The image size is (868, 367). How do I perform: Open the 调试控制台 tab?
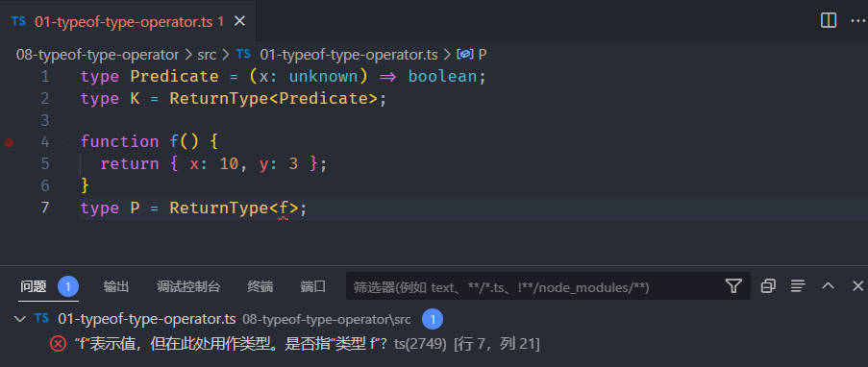(188, 286)
